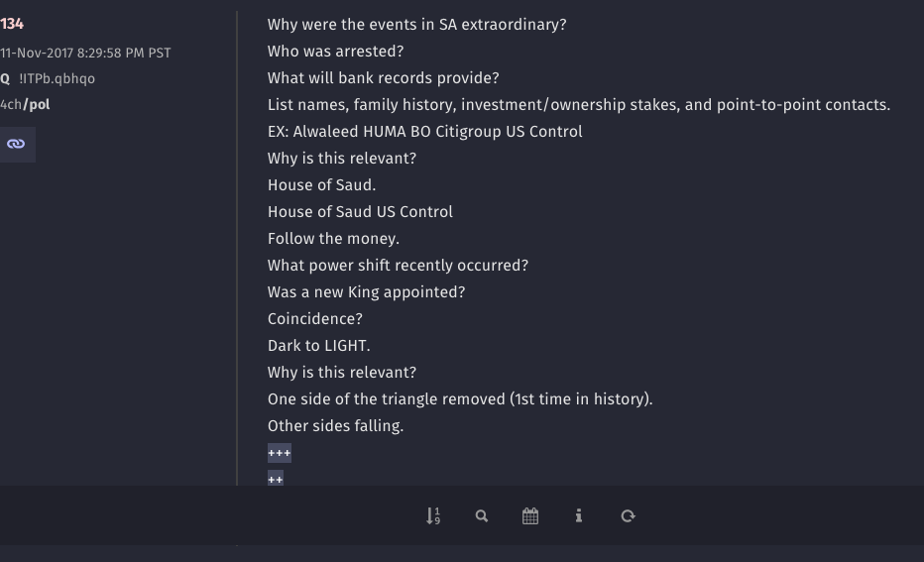Toggle the sort order numeric icon
The width and height of the screenshot is (924, 562).
tap(432, 516)
